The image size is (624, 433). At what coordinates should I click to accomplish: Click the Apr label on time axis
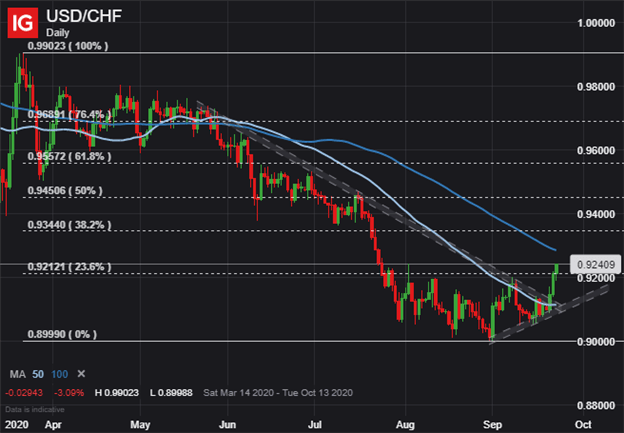tap(53, 425)
